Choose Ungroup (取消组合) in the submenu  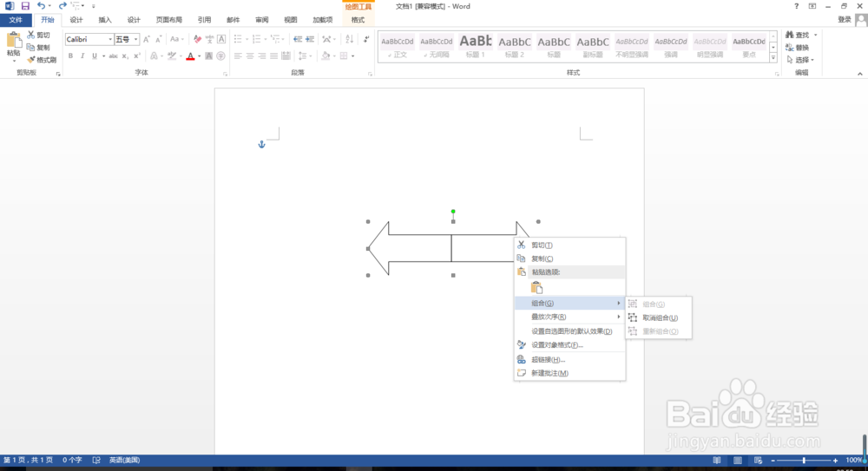coord(659,317)
